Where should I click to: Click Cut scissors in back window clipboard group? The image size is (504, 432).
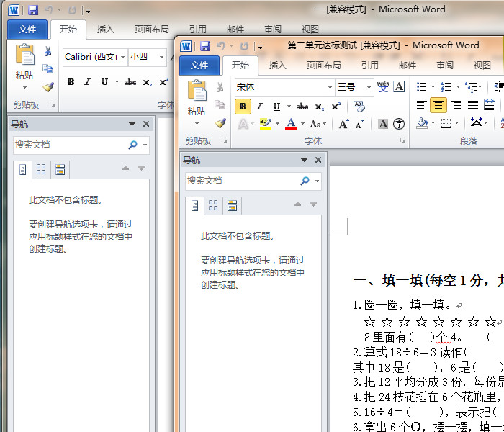(x=48, y=51)
